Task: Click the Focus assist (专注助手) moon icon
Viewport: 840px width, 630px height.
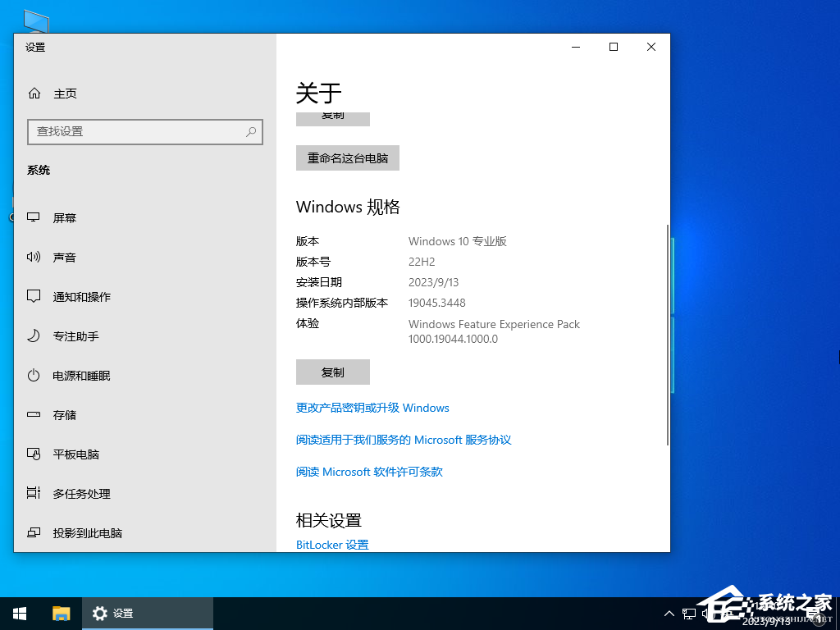Action: tap(34, 336)
